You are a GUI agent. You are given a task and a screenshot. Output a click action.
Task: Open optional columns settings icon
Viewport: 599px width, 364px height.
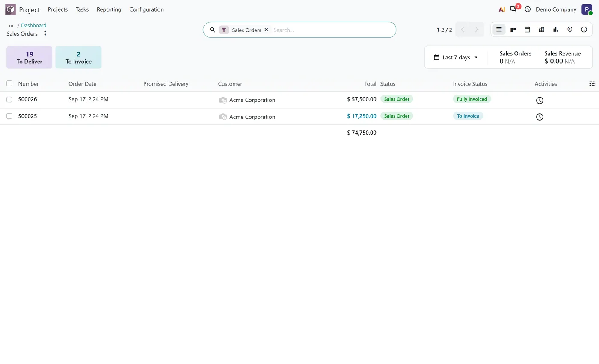click(x=592, y=84)
